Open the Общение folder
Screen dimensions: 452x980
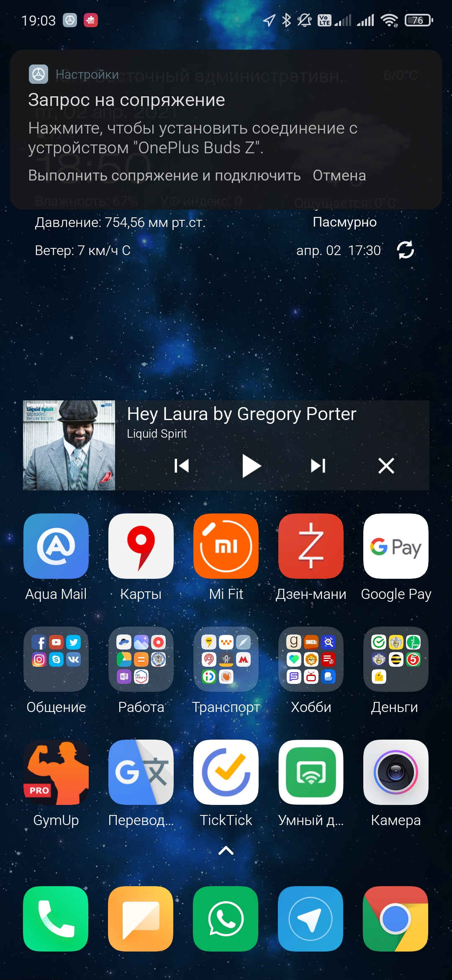(x=56, y=659)
